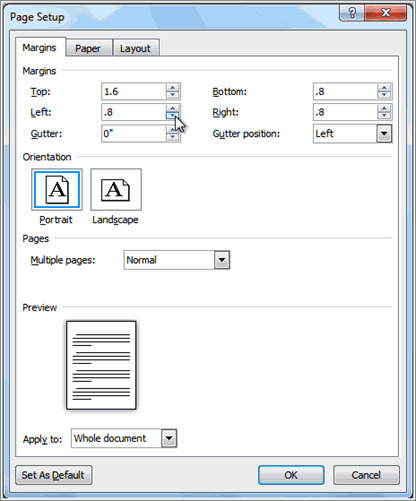Decrease the Gutter value with down arrow
The image size is (416, 501).
[172, 137]
